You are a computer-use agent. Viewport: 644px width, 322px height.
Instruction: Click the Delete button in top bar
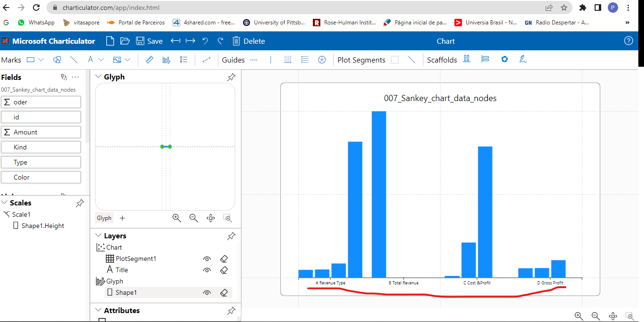249,41
